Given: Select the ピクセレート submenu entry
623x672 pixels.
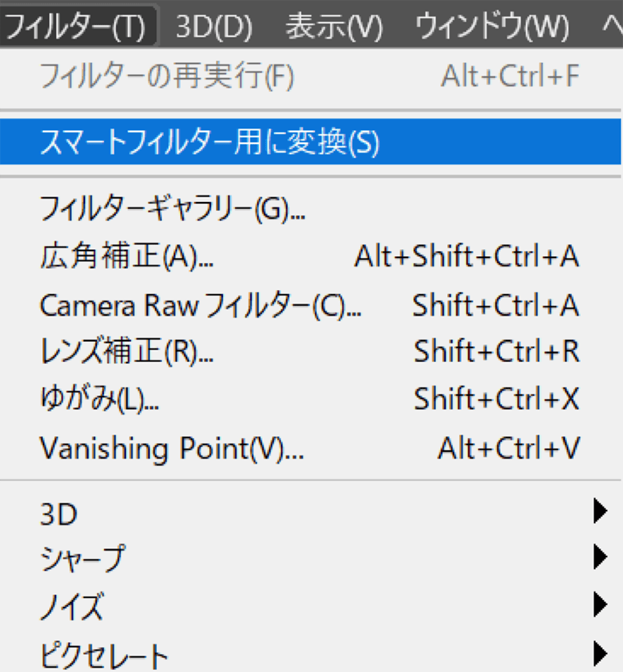Looking at the screenshot, I should (x=310, y=653).
